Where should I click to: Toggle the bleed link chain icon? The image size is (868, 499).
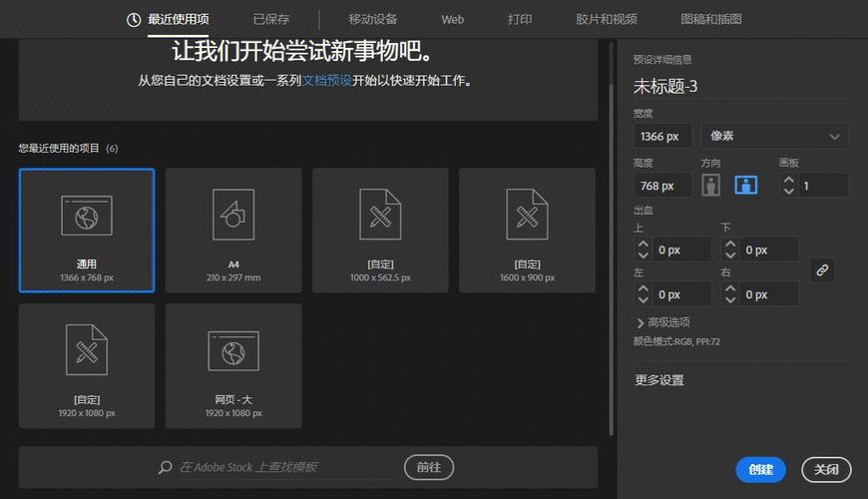coord(822,270)
